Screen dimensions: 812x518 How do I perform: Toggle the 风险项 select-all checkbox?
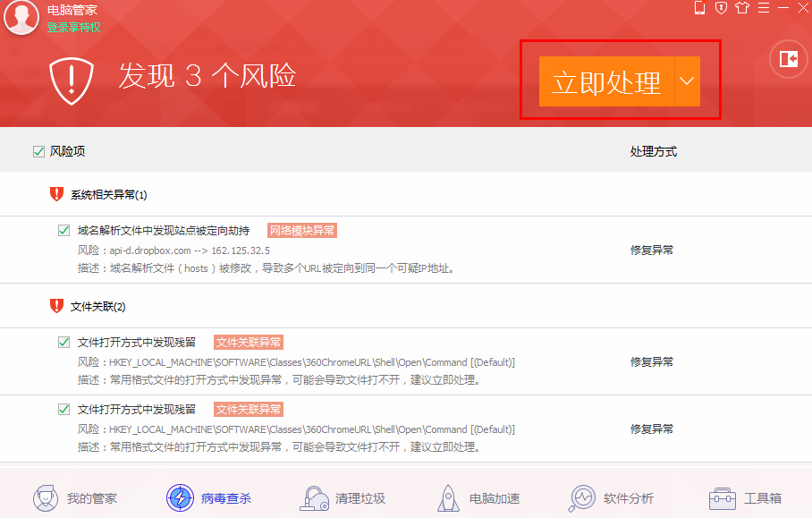tap(38, 152)
